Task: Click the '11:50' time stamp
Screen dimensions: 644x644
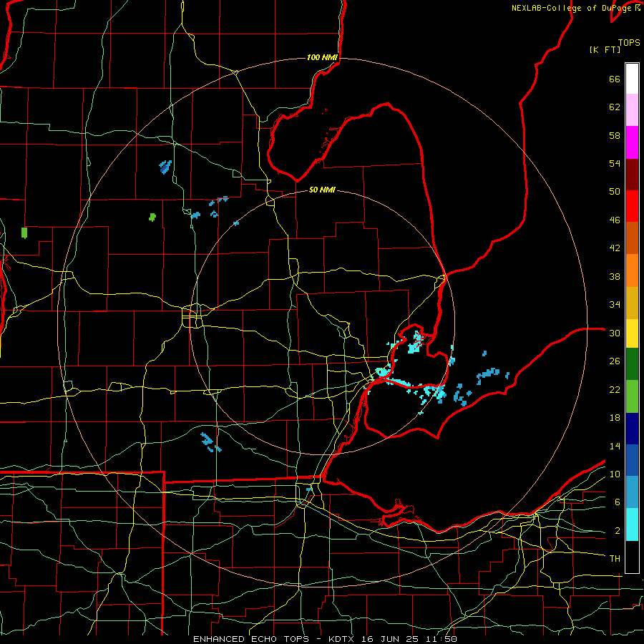Action: click(441, 639)
